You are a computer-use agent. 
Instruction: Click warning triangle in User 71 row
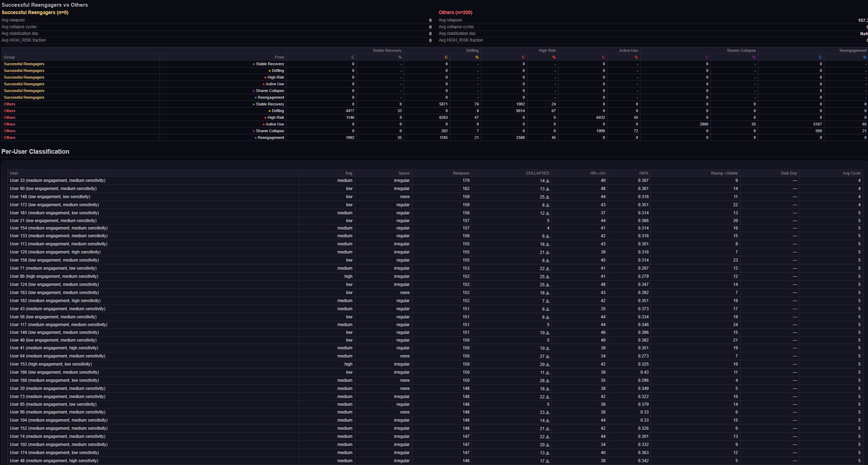(547, 269)
